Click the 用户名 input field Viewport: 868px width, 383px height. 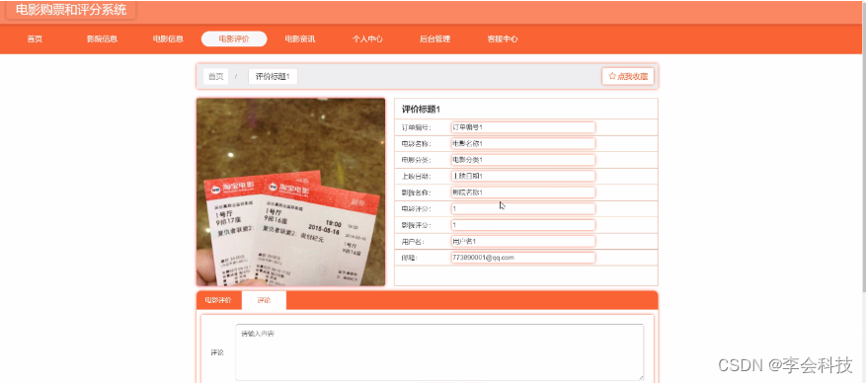tap(523, 241)
